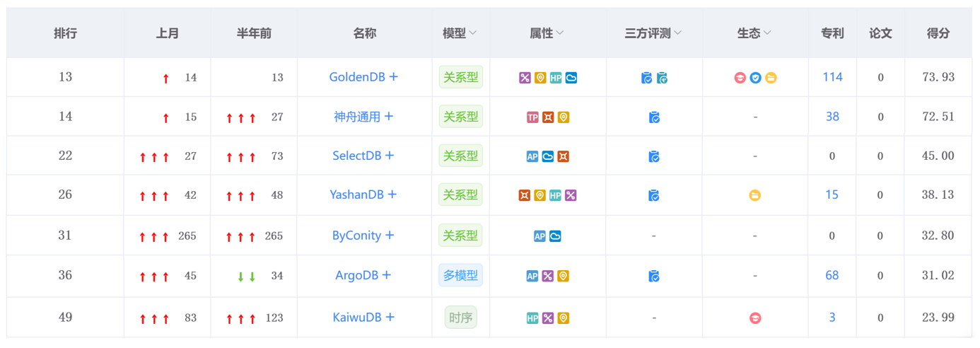This screenshot has height=348, width=980.
Task: Click the rank 49 cell
Action: (x=65, y=318)
